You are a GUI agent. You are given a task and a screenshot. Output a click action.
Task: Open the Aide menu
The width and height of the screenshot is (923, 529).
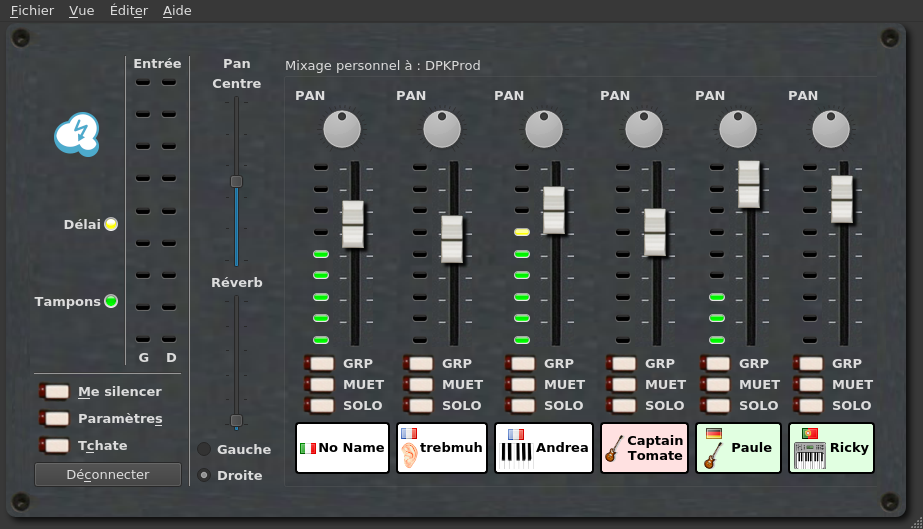[x=177, y=11]
